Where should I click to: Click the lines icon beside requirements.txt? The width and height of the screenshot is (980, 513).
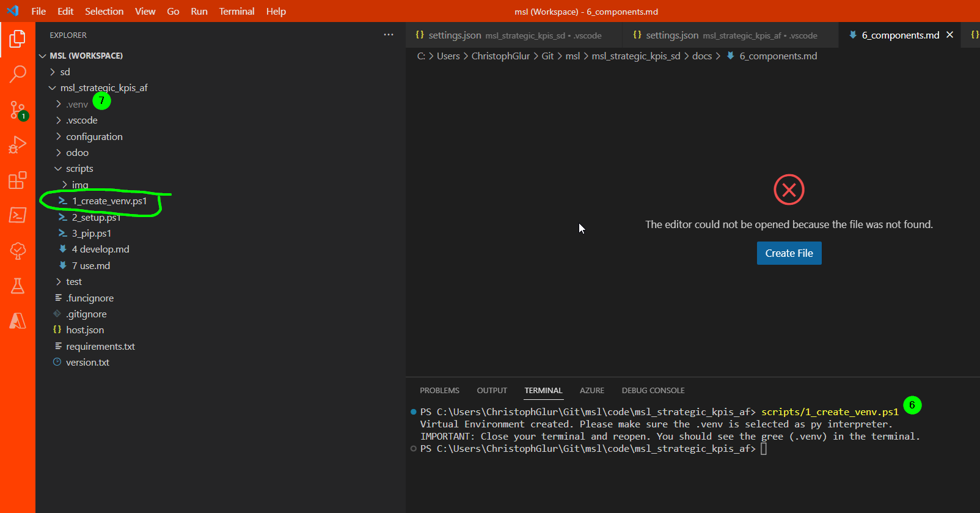(x=58, y=346)
